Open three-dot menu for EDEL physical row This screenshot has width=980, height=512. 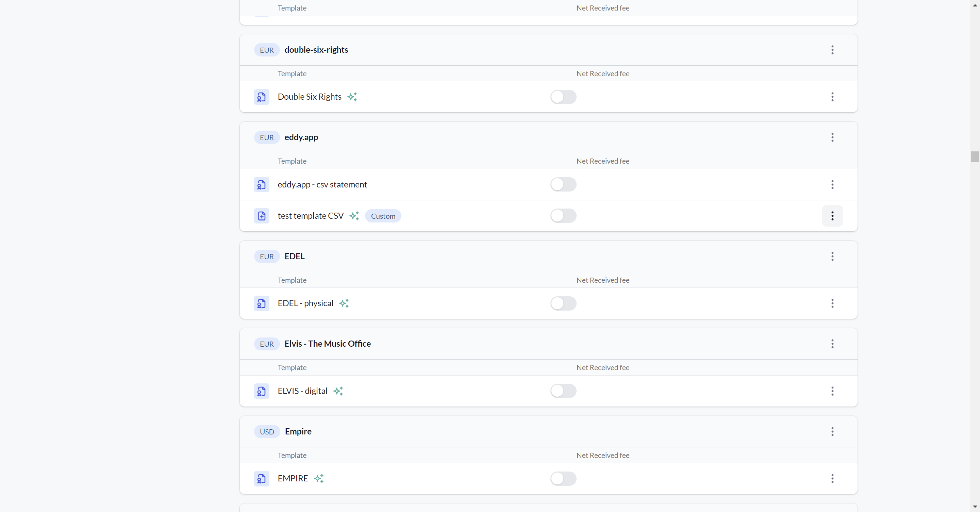(x=832, y=303)
